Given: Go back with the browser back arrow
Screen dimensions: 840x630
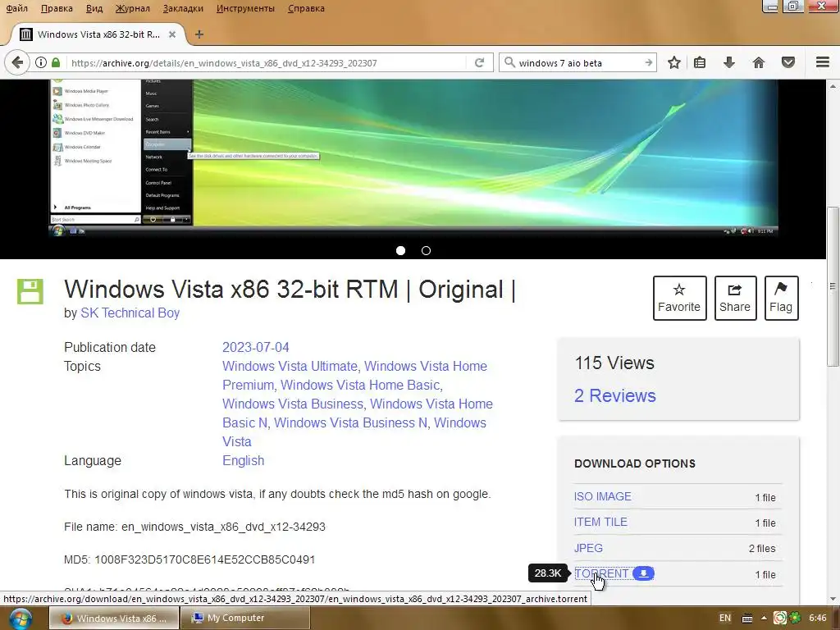Looking at the screenshot, I should click(x=17, y=62).
